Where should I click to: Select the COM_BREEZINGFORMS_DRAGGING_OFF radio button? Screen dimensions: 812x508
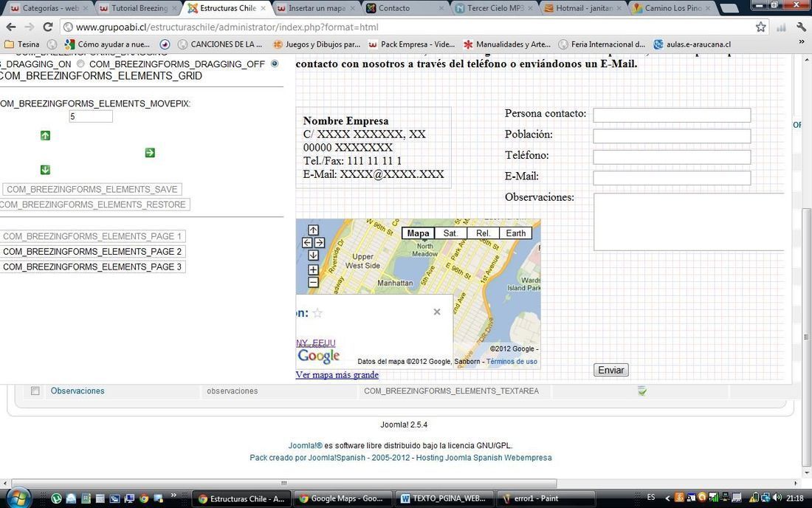275,63
